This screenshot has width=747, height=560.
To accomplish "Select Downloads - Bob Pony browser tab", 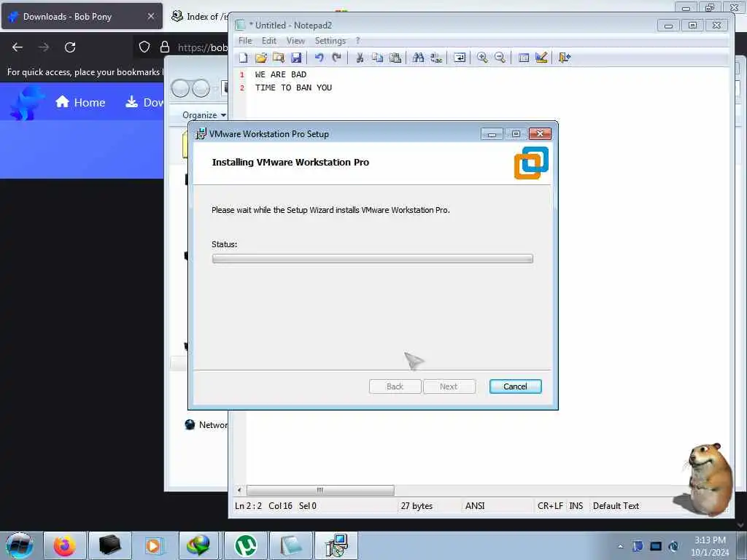I will coord(82,16).
